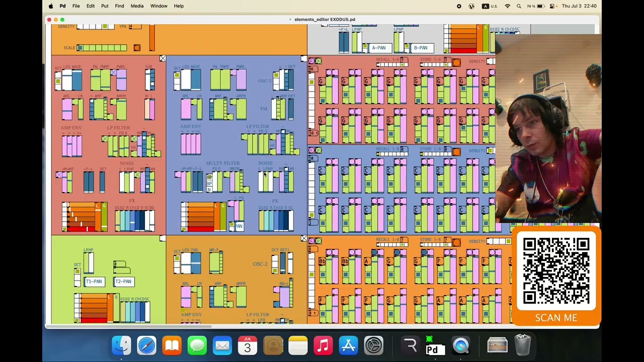Click the orange bang beside STORE in red sequencer
Screen dimensions: 644x362
tap(456, 62)
